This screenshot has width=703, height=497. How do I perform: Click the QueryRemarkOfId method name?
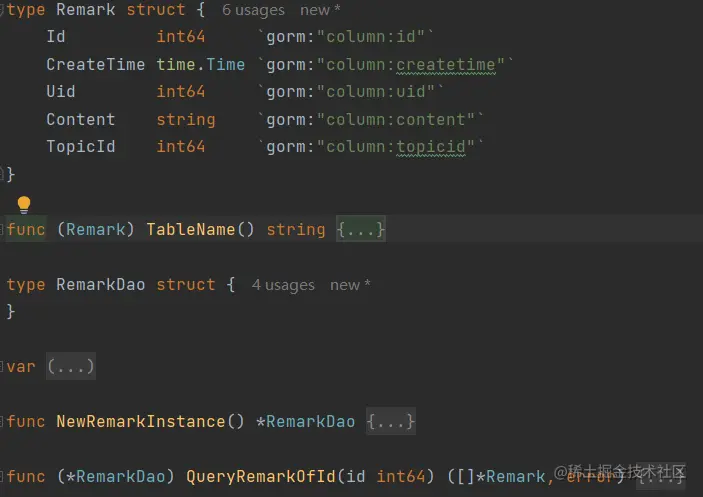(x=260, y=476)
